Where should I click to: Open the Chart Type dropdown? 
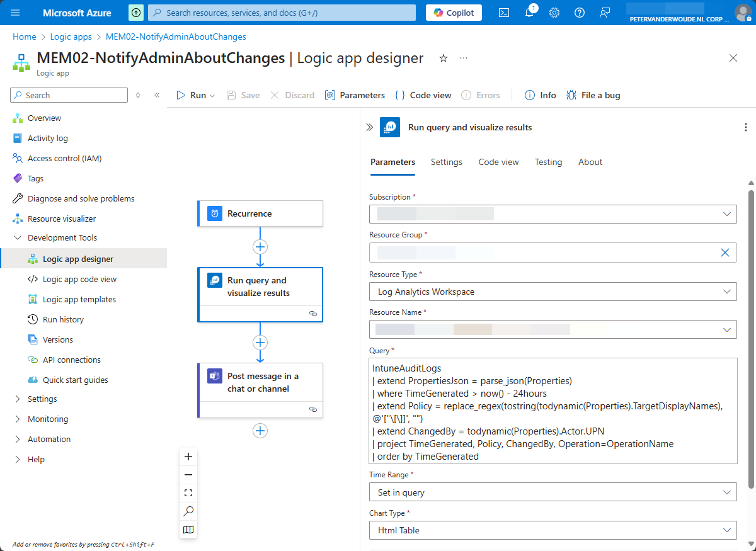[x=553, y=530]
